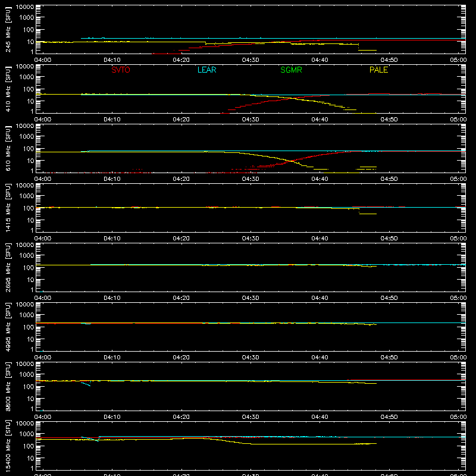Screen dimensions: 476x476
Task: Select the "2695 MHz [SFU]" axis title
Action: click(8, 267)
